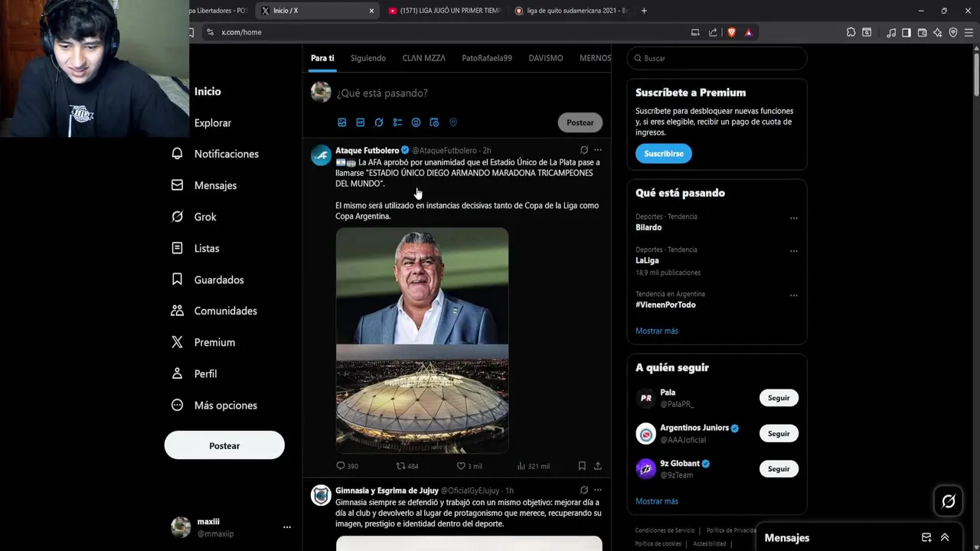Select the Para ti tab

(322, 58)
